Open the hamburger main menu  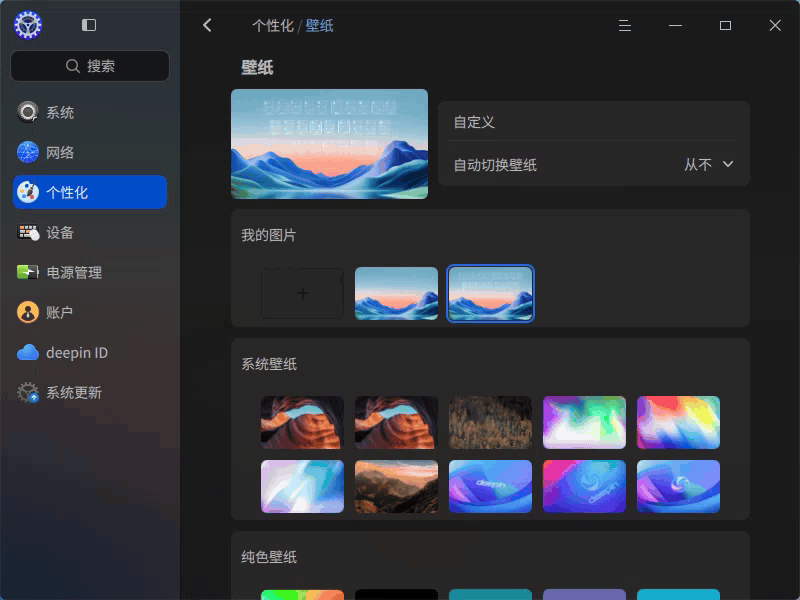click(624, 26)
